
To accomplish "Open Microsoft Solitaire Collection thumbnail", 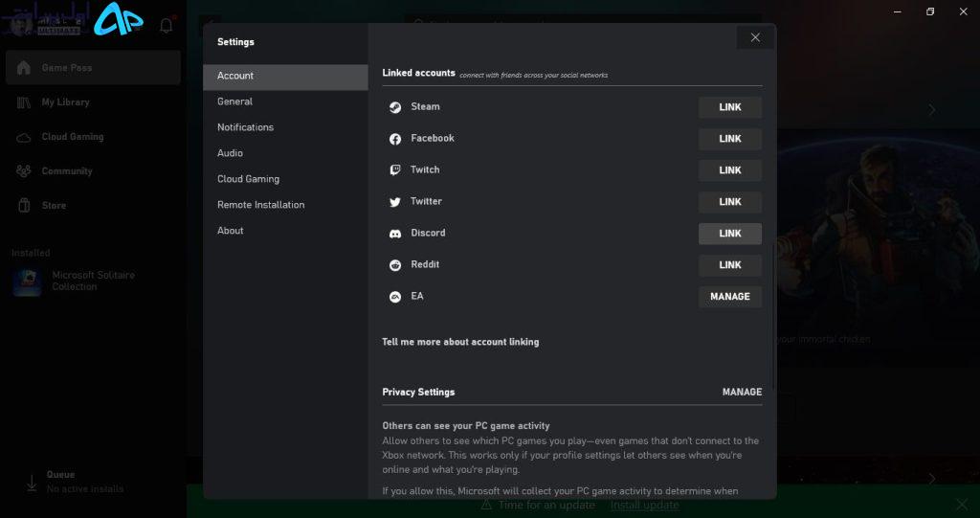I will [x=28, y=282].
